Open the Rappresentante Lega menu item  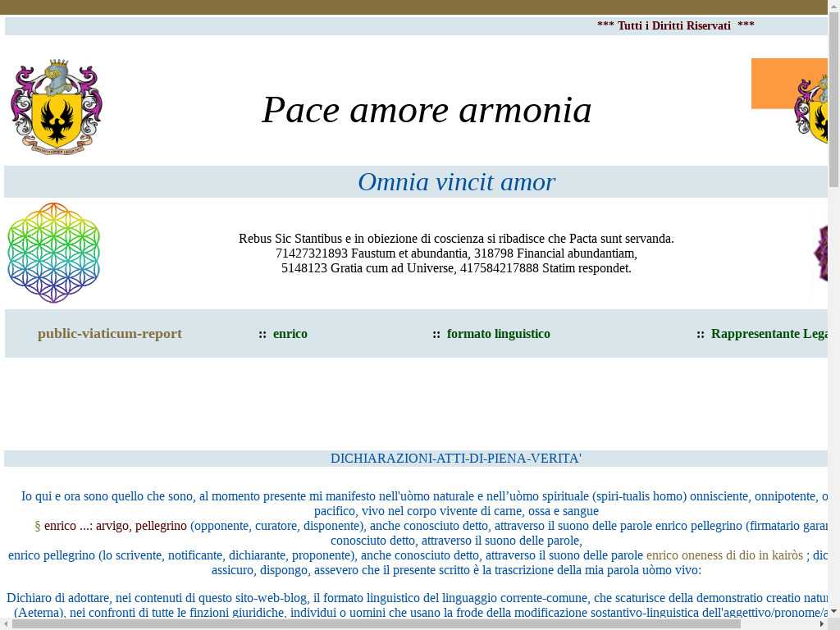click(769, 334)
